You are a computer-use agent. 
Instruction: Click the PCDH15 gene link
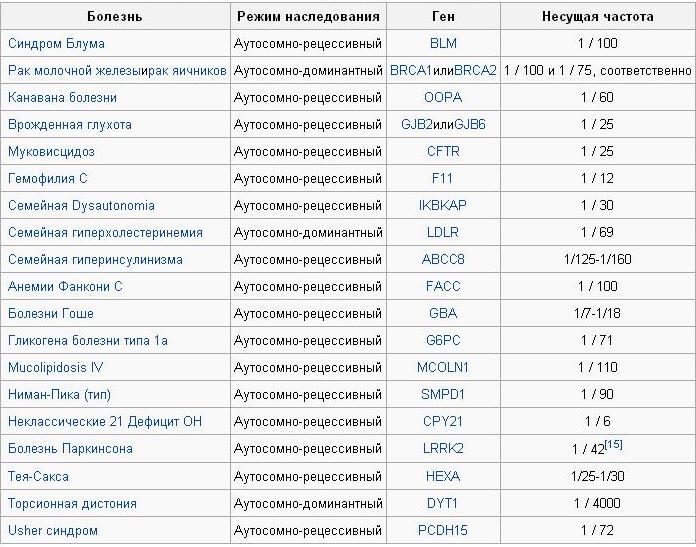(443, 530)
